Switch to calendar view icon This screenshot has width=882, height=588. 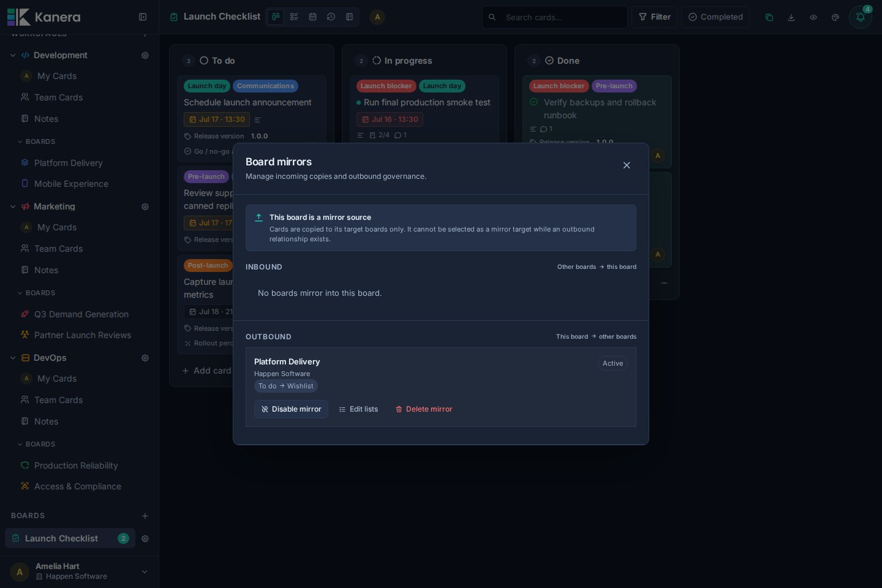312,17
